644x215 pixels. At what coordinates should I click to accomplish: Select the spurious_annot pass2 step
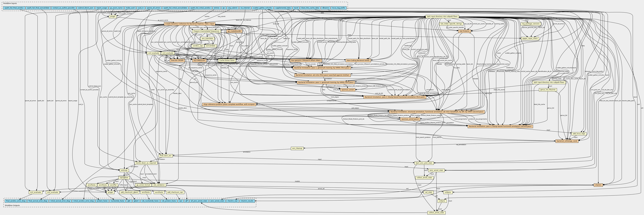pos(410,119)
